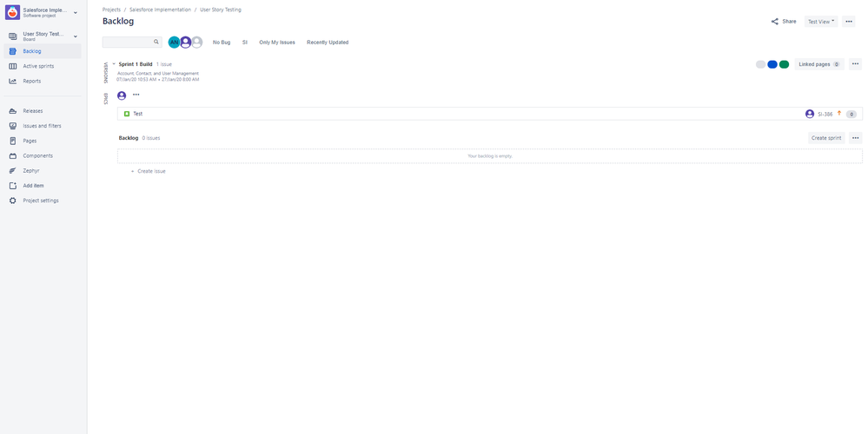This screenshot has height=434, width=868.
Task: Click the Add item icon
Action: 13,186
